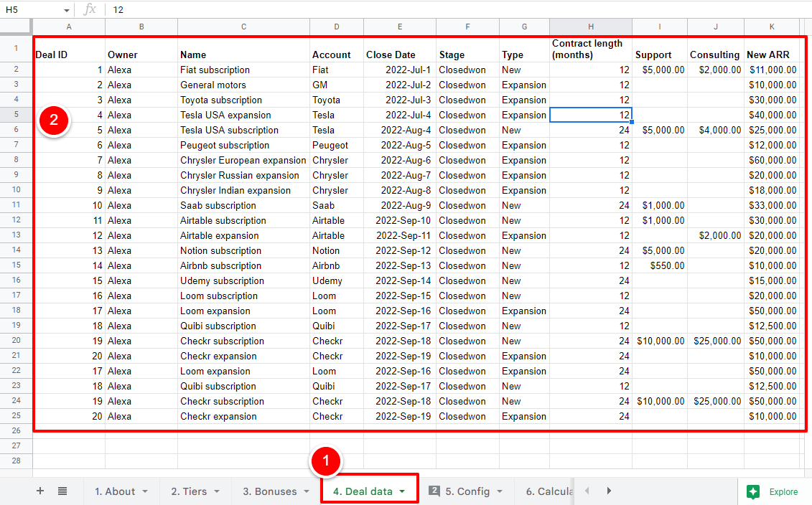The width and height of the screenshot is (812, 505).
Task: Click the New ARR header cell
Action: (x=772, y=49)
